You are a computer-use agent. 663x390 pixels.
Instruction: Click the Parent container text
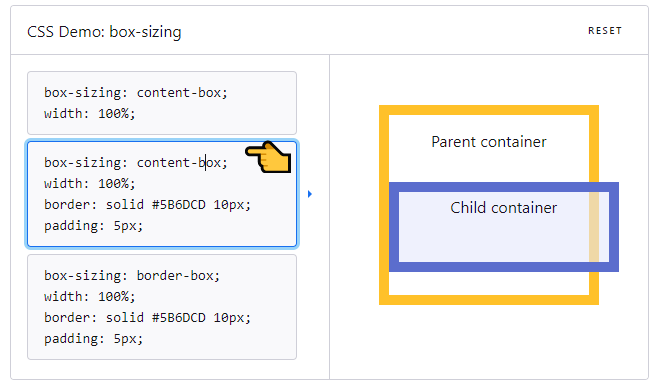(489, 142)
